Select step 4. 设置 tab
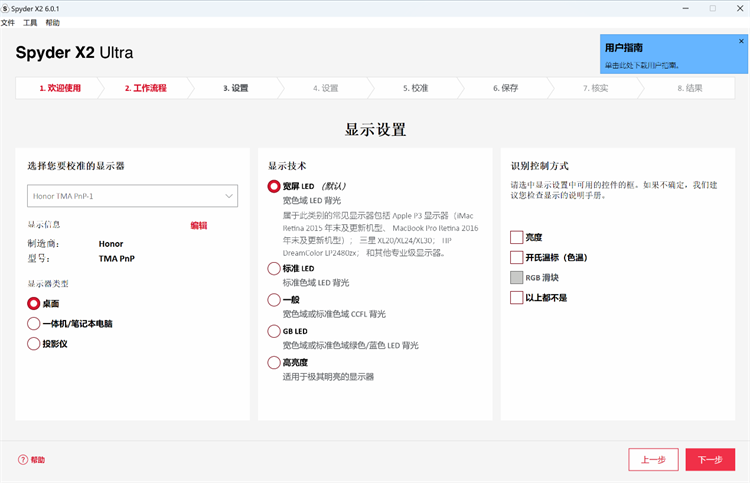The width and height of the screenshot is (750, 483). pos(326,88)
